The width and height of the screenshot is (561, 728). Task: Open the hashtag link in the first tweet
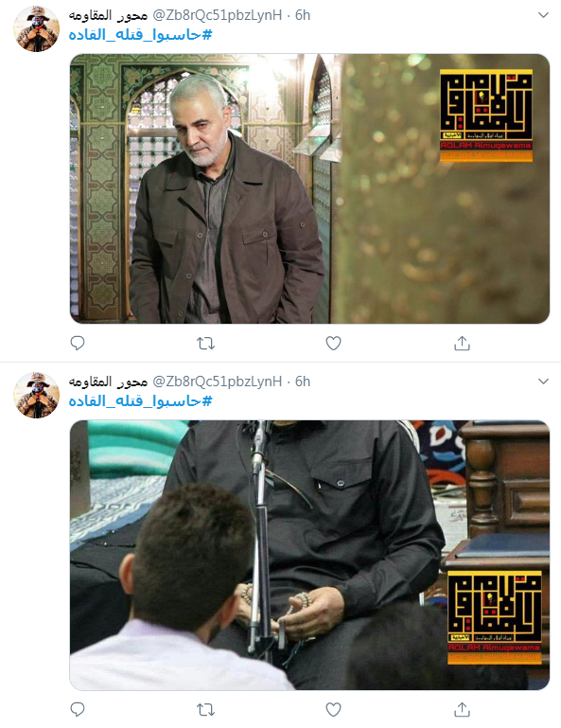(141, 35)
